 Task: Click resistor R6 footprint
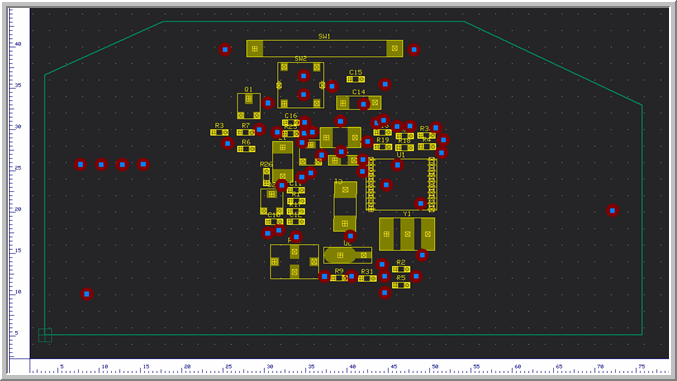pos(246,149)
